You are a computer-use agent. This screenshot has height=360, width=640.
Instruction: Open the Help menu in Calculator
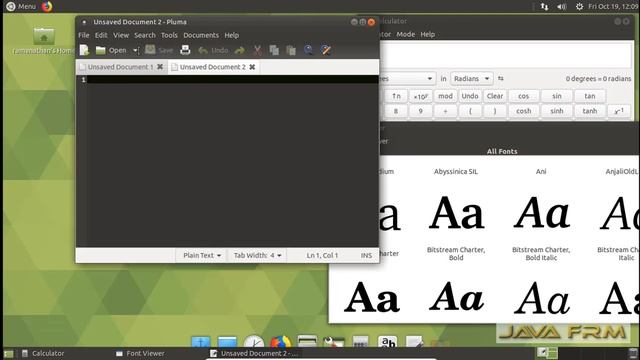[x=427, y=34]
